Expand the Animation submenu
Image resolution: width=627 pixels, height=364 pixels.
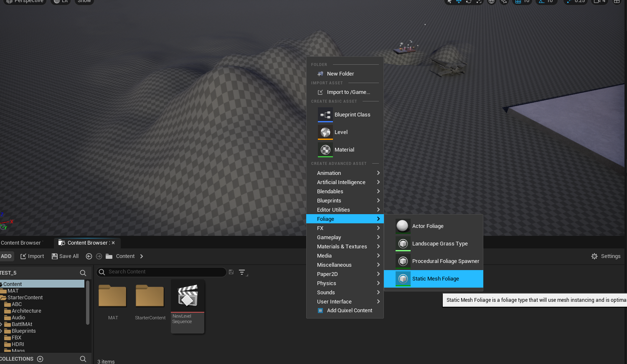(x=345, y=173)
